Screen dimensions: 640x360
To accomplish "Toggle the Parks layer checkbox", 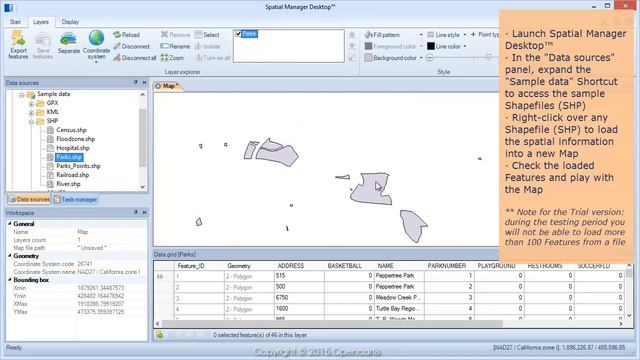I will point(238,34).
